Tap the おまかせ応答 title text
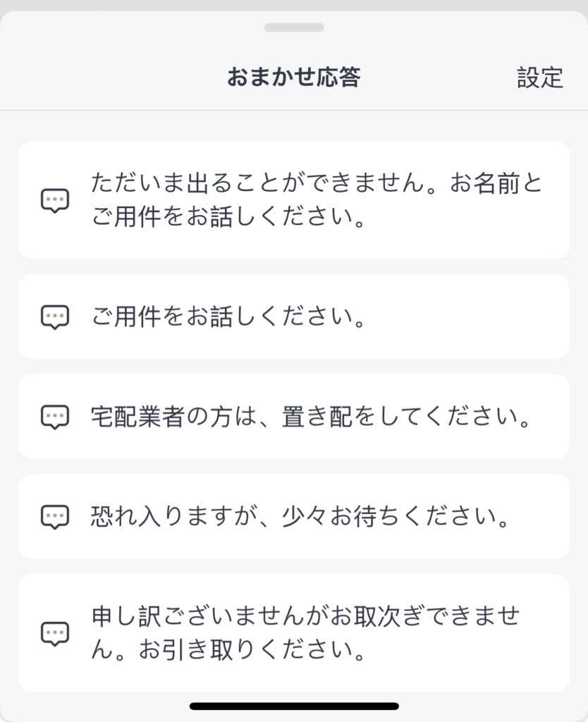This screenshot has height=722, width=588. [294, 77]
